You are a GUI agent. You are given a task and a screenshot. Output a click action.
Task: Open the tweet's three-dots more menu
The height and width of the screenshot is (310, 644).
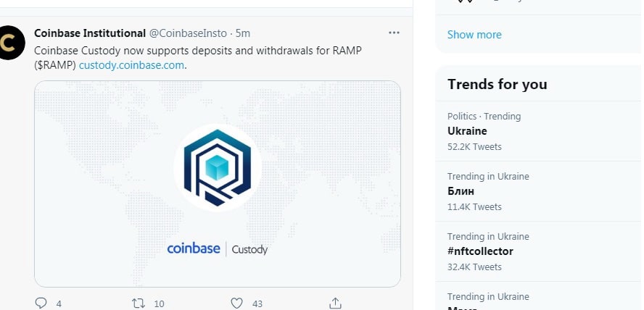point(394,33)
